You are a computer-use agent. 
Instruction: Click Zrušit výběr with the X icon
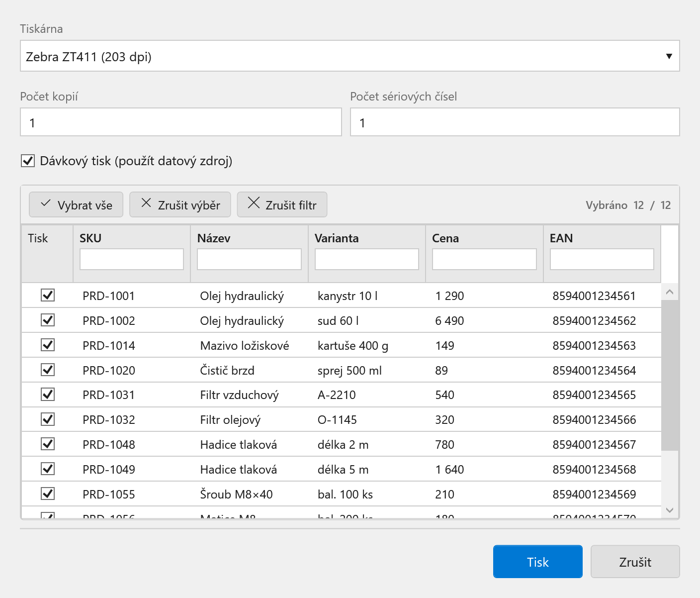(180, 204)
